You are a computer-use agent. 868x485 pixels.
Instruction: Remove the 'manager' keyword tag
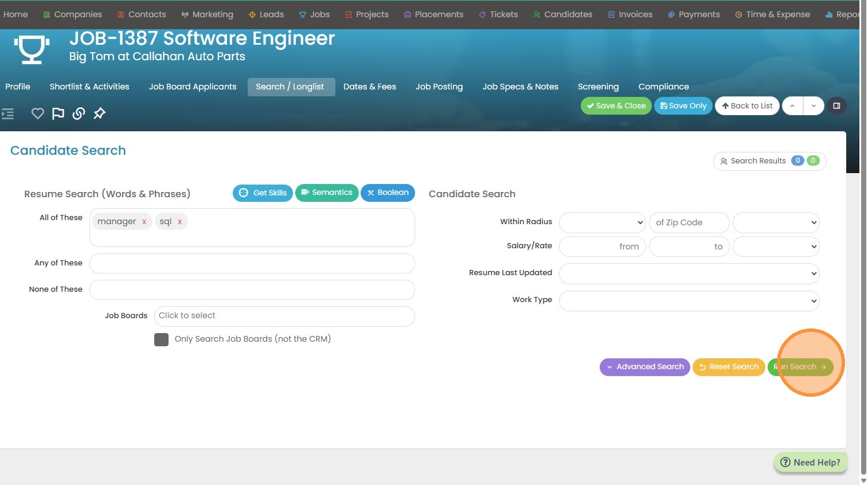[x=144, y=222]
